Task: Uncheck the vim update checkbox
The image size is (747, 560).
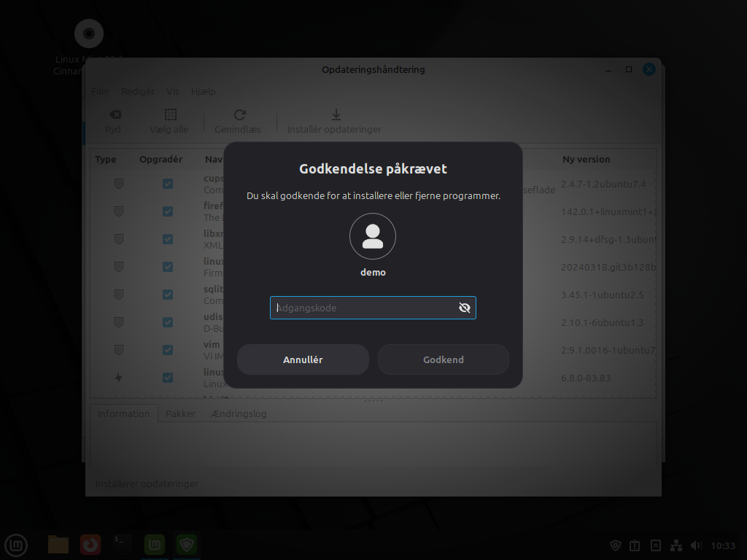Action: coord(168,350)
